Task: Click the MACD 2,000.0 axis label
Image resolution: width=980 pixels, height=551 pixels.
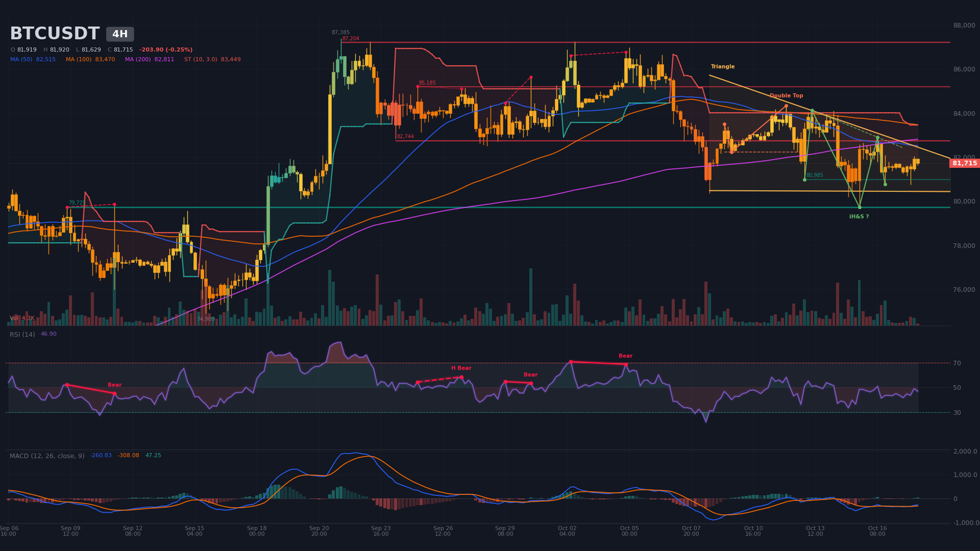Action: pos(966,451)
